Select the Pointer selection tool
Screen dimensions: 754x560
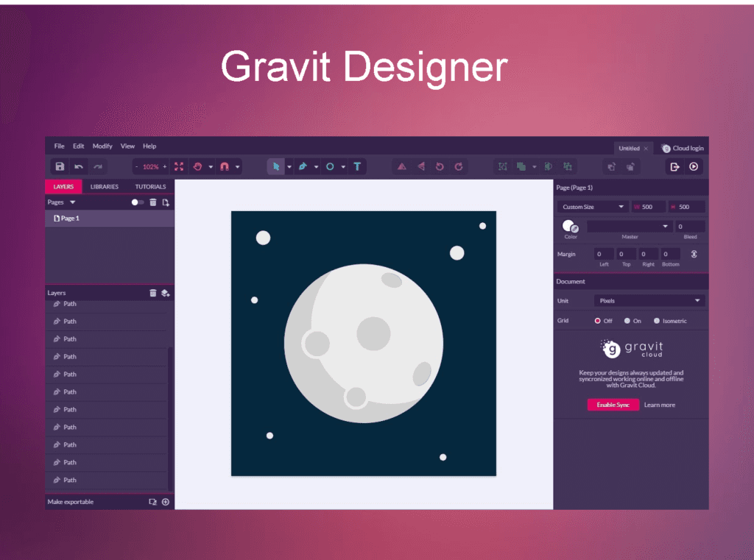click(x=276, y=167)
